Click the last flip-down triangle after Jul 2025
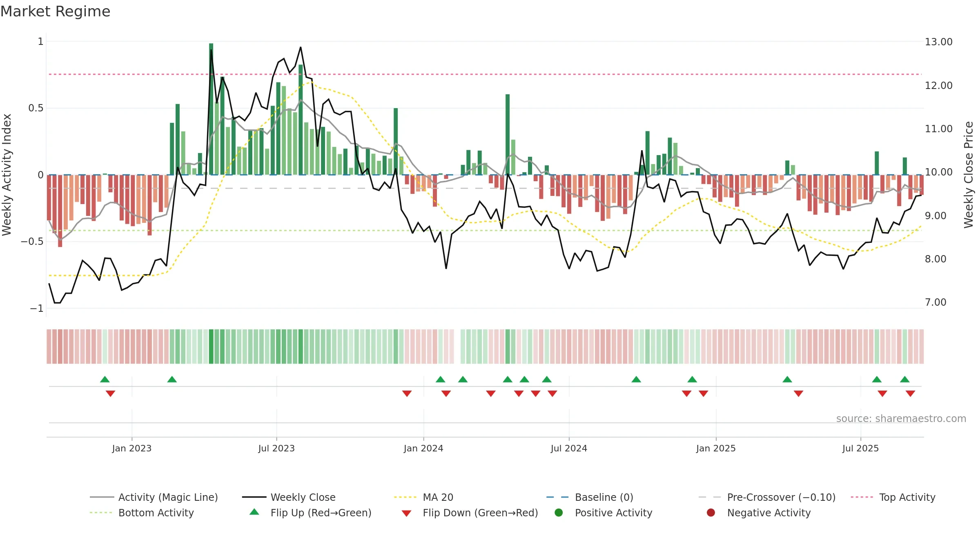The width and height of the screenshot is (980, 551). click(910, 393)
